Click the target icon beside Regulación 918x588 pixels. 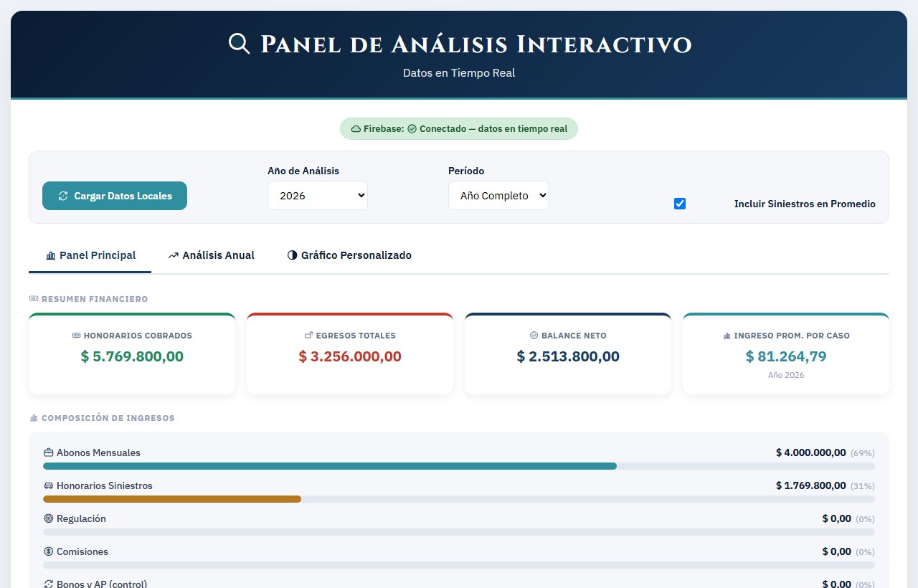point(49,518)
